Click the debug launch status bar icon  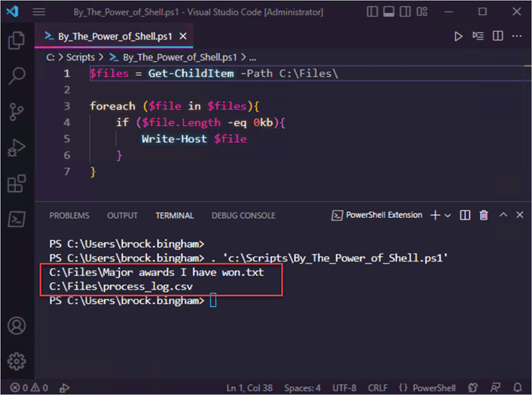click(64, 387)
